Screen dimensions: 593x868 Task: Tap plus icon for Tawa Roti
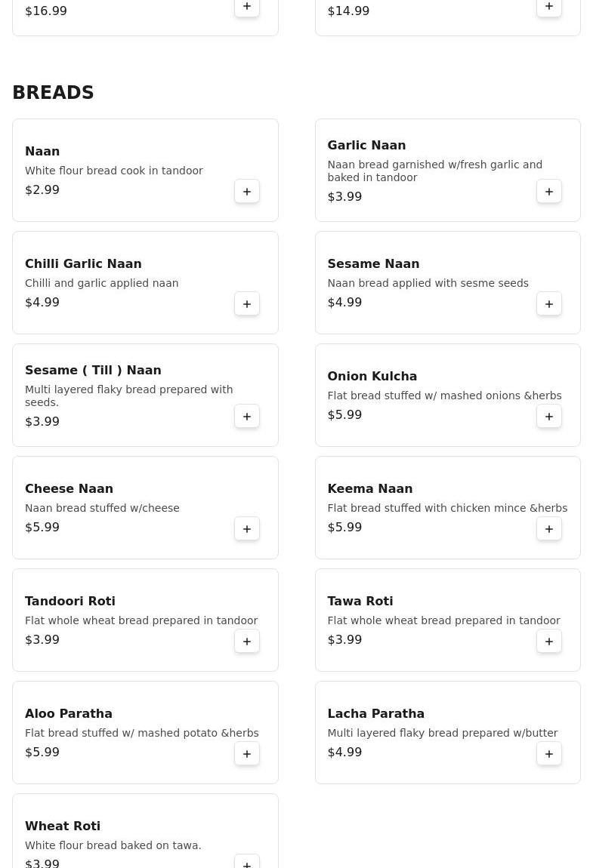click(x=549, y=642)
